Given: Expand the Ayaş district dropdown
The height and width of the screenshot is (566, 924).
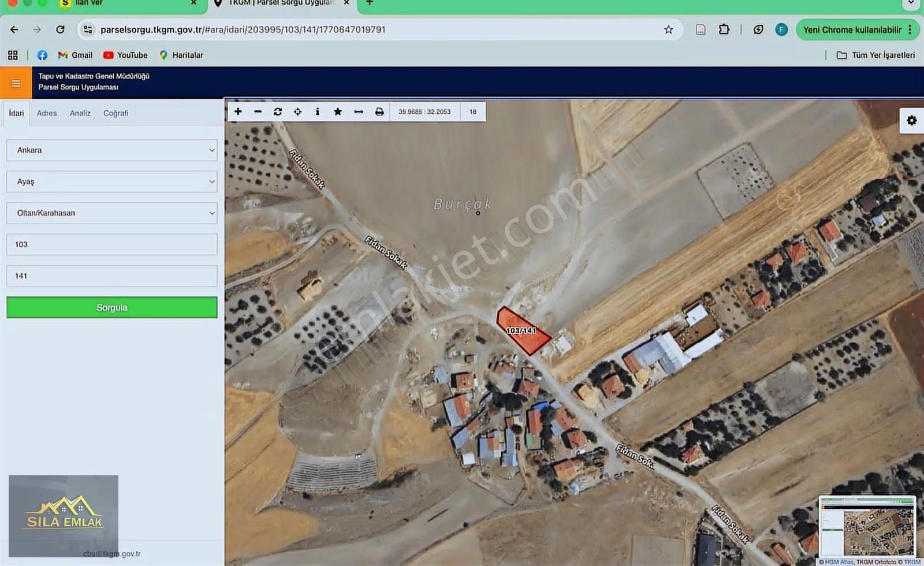Looking at the screenshot, I should (112, 181).
